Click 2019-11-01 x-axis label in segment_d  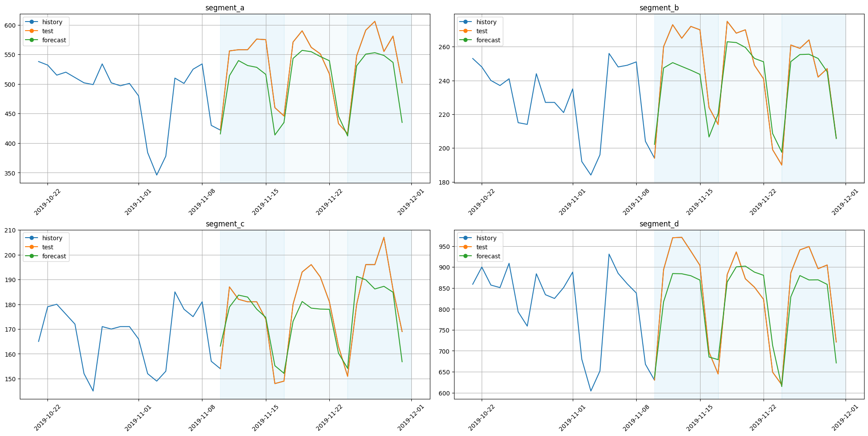[572, 418]
